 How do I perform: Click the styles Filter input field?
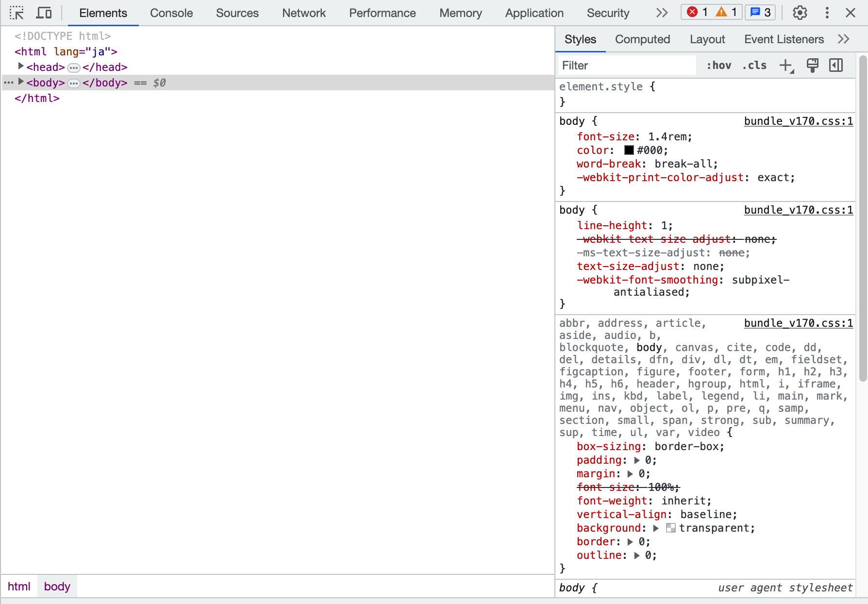coord(626,65)
